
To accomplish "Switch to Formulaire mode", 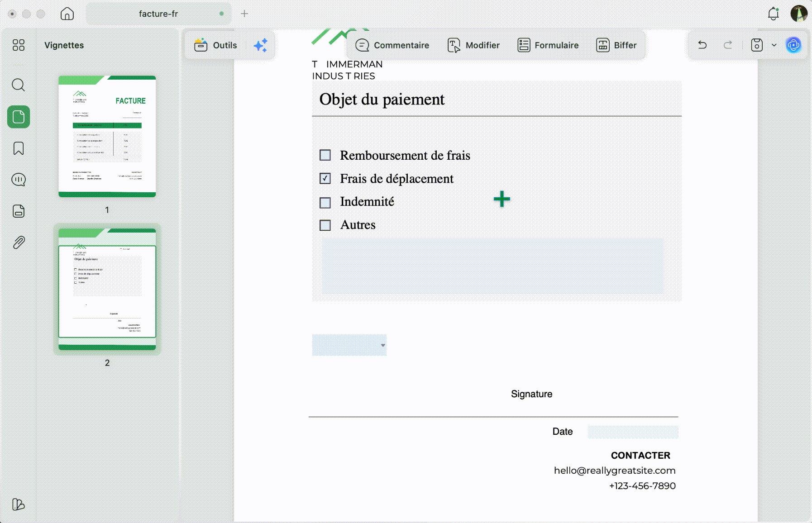I will [548, 45].
